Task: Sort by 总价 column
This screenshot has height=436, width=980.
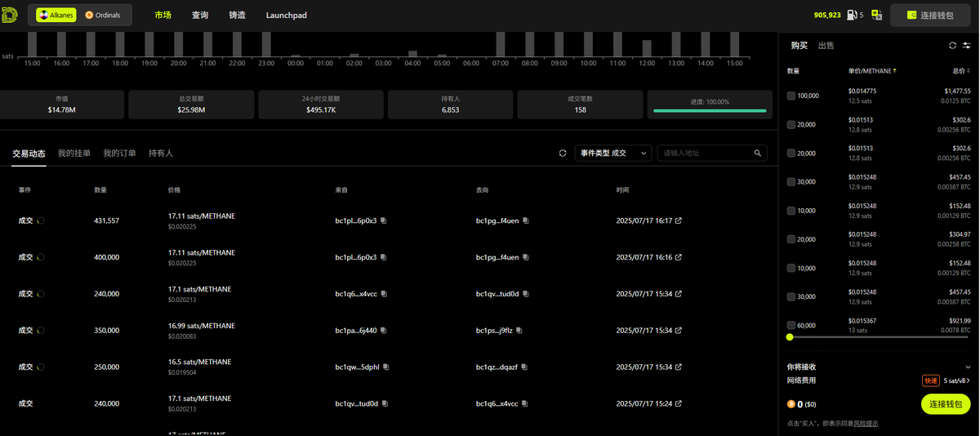Action: 962,71
